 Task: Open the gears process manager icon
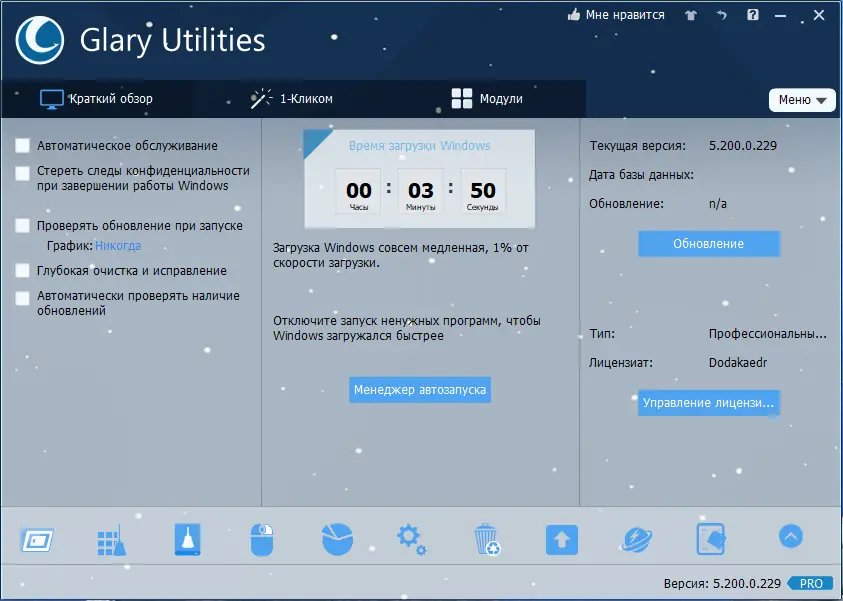coord(411,540)
